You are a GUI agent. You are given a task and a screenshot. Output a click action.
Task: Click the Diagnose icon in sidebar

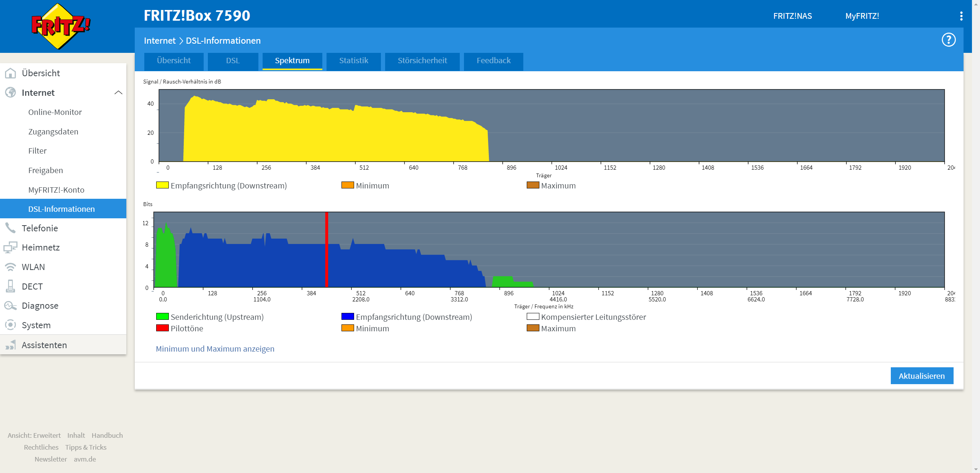click(x=10, y=306)
